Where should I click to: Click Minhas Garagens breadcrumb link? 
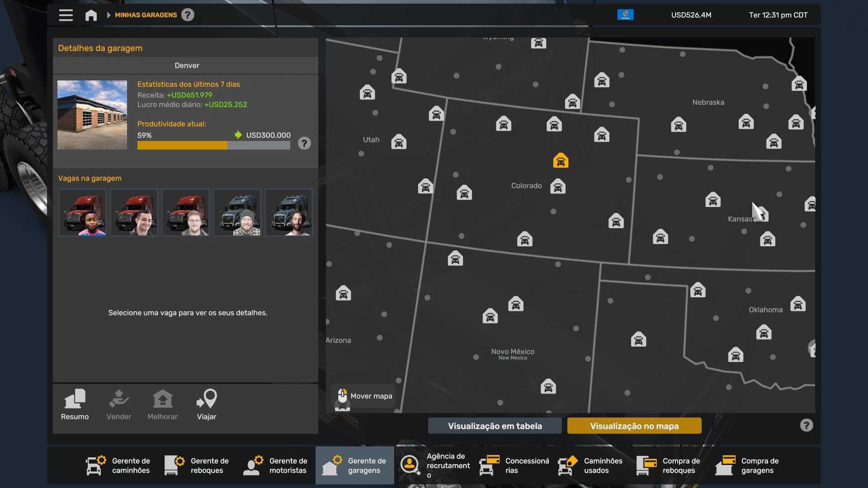[146, 15]
